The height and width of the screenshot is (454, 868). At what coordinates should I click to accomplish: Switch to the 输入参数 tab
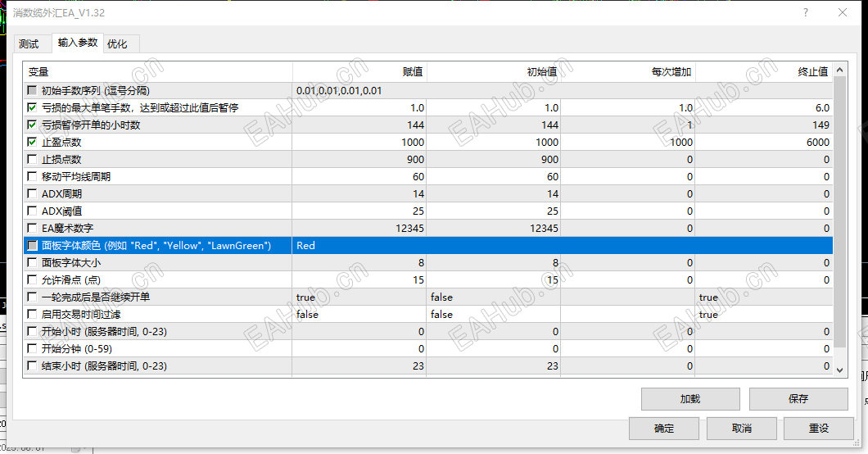click(78, 43)
